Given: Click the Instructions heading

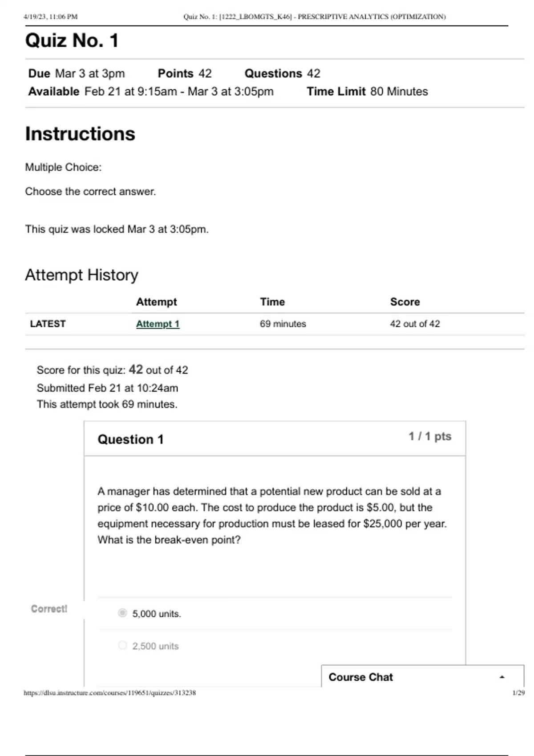Looking at the screenshot, I should [x=80, y=134].
